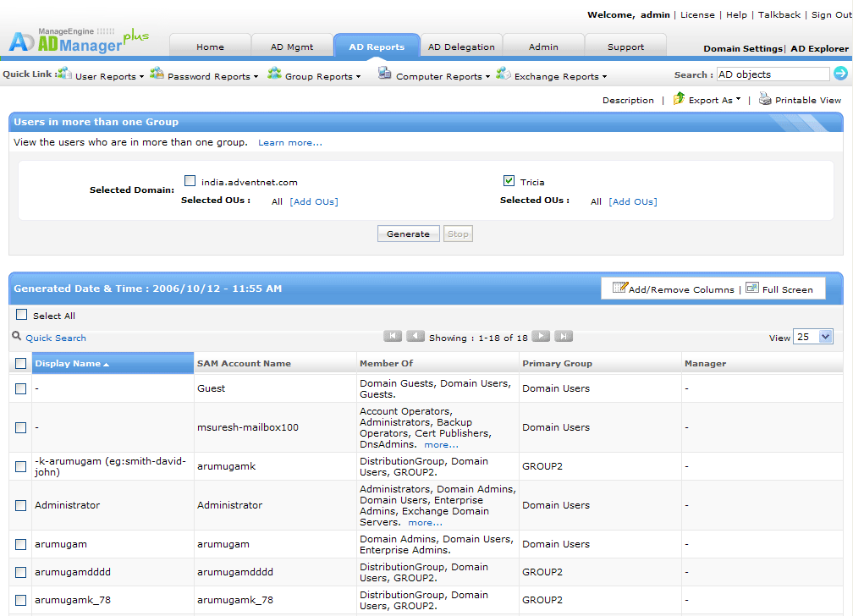The image size is (853, 616).
Task: Open the Talkback link
Action: pyautogui.click(x=779, y=14)
